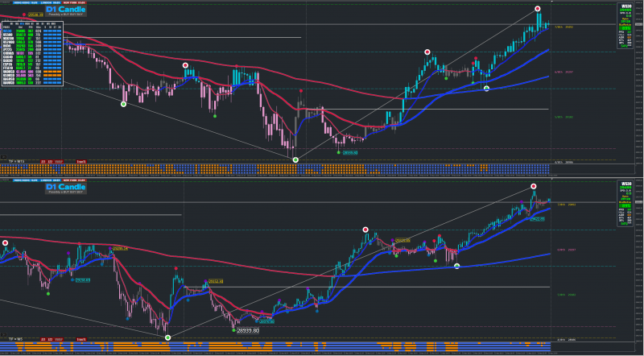This screenshot has height=356, width=644.
Task: Click the 6/8th level label in upper chart
Action: [x=564, y=72]
